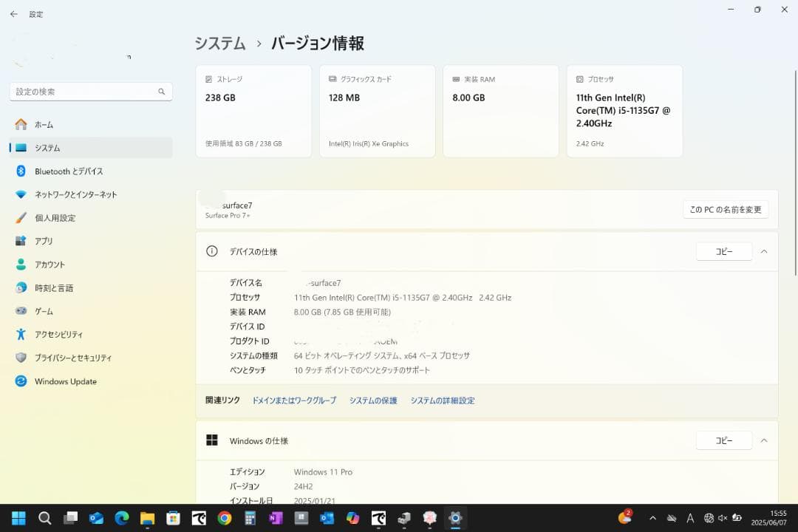Open ホーム via its house icon
Image resolution: width=798 pixels, height=532 pixels.
point(21,124)
